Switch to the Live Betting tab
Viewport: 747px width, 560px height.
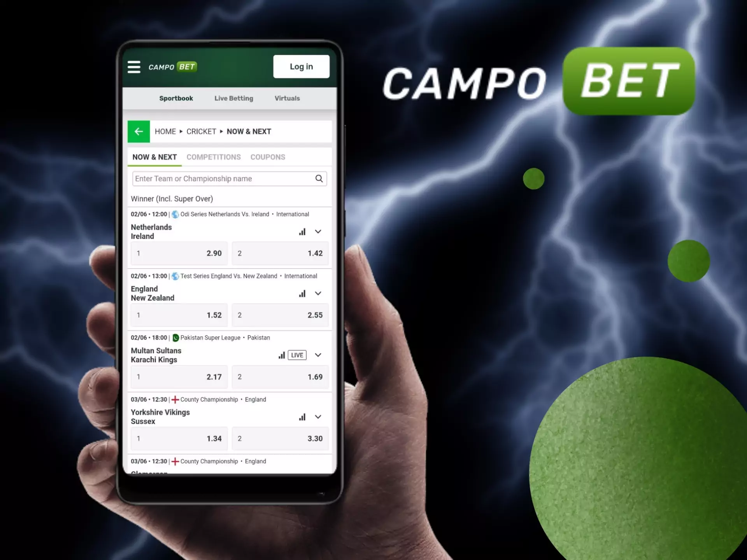[x=233, y=98]
